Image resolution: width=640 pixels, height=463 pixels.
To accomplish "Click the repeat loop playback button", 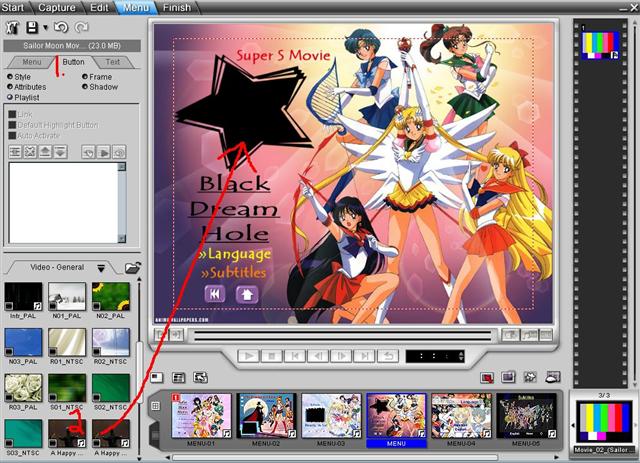I will tap(388, 356).
